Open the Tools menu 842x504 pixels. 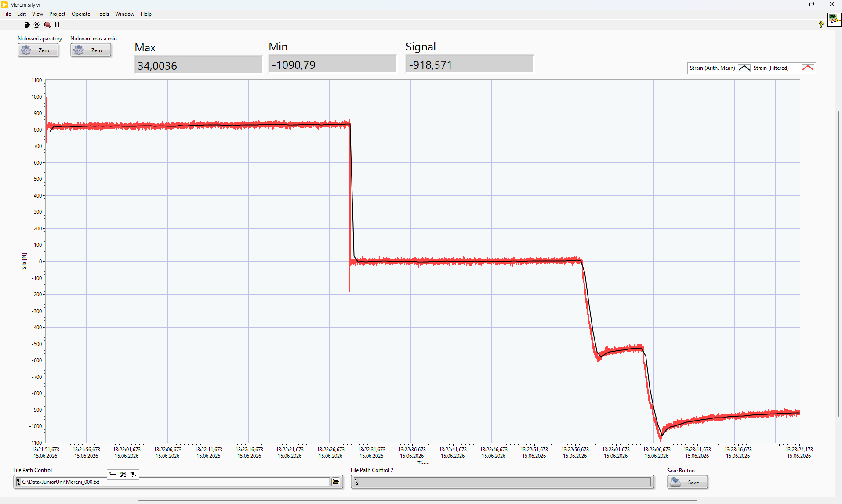pos(102,14)
